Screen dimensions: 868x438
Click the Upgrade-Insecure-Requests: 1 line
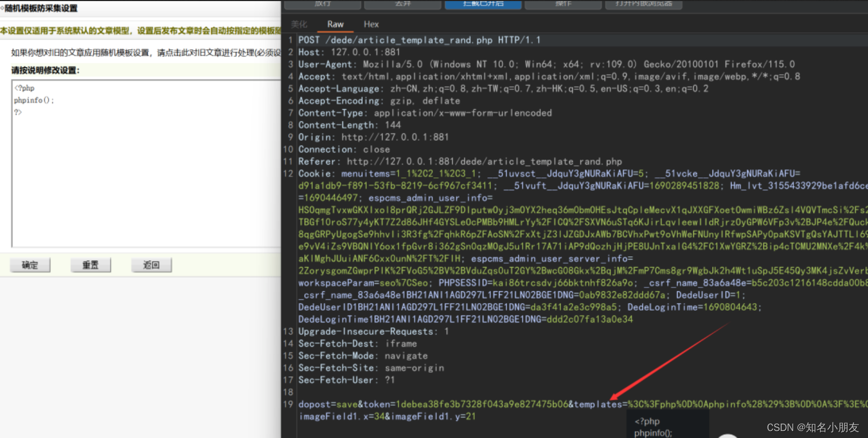click(x=374, y=332)
